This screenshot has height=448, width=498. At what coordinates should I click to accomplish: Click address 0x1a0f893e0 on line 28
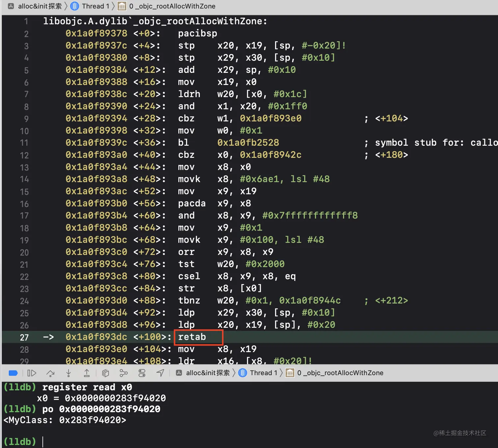pyautogui.click(x=96, y=349)
